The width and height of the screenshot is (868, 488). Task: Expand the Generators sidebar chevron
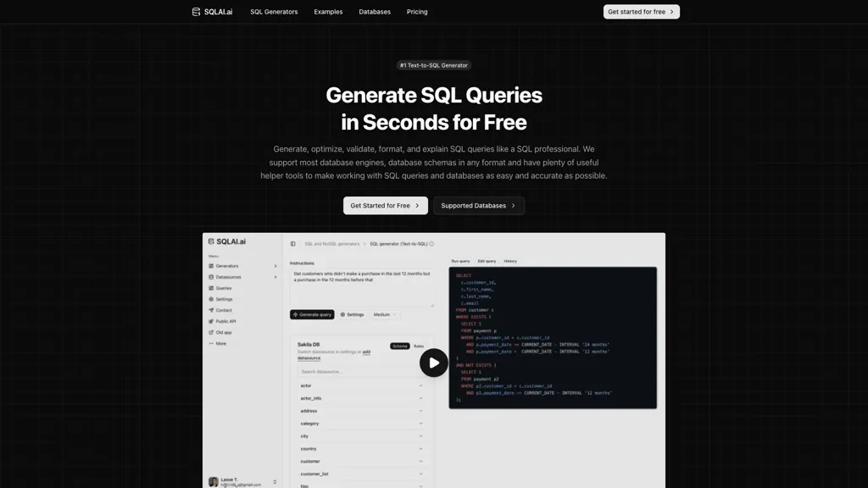coord(275,266)
